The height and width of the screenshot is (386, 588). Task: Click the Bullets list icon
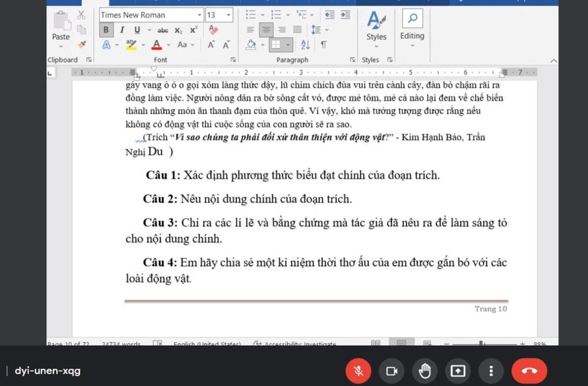click(x=250, y=15)
